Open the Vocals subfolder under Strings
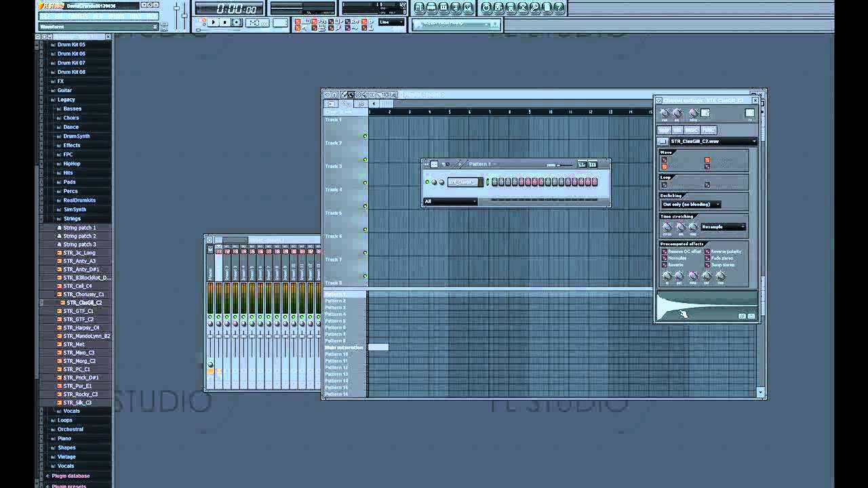Image resolution: width=868 pixels, height=488 pixels. pos(71,411)
